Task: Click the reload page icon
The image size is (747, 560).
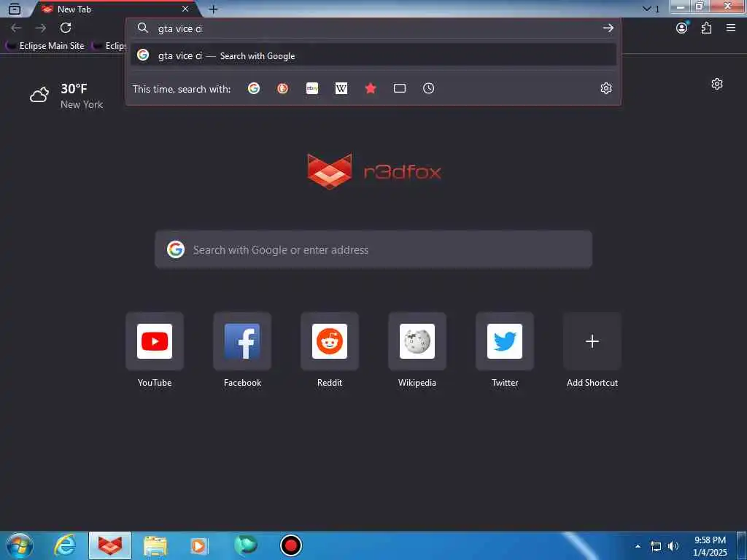Action: [66, 28]
